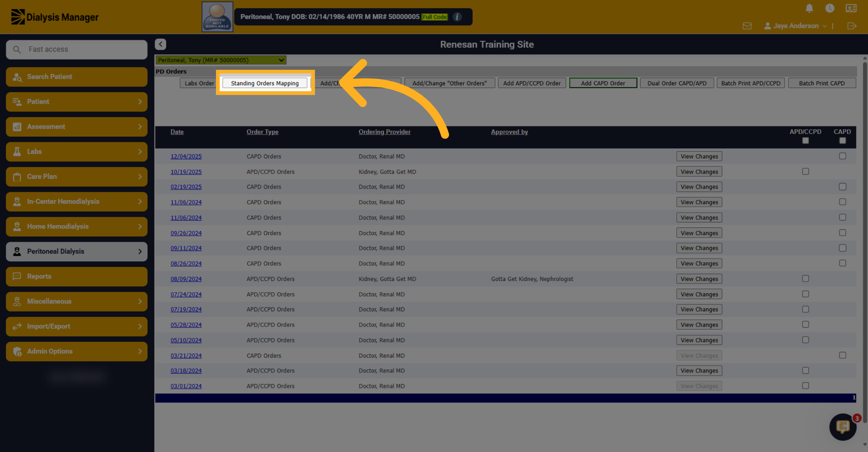Focus the Fast access search field
The image size is (868, 452).
77,49
